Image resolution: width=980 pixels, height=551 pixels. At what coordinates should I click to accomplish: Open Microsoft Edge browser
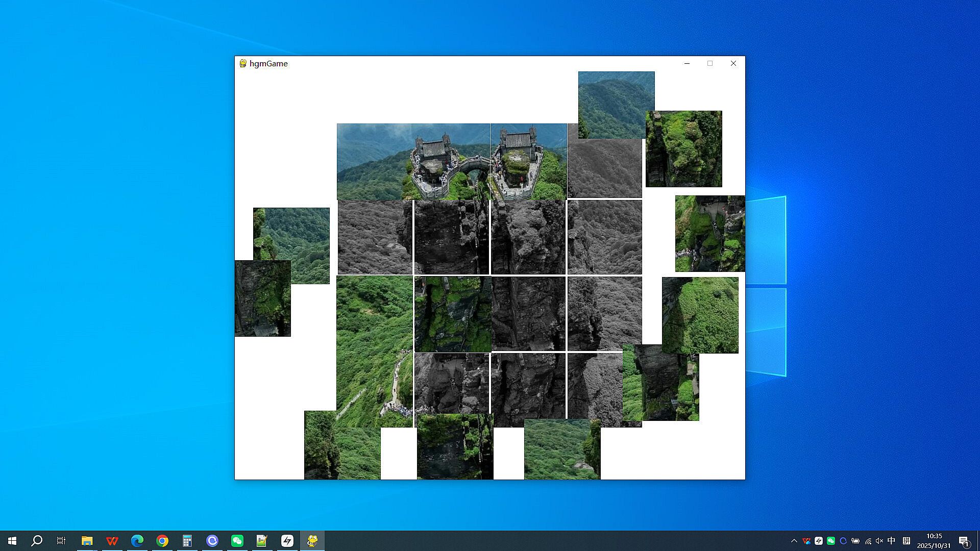click(x=137, y=541)
